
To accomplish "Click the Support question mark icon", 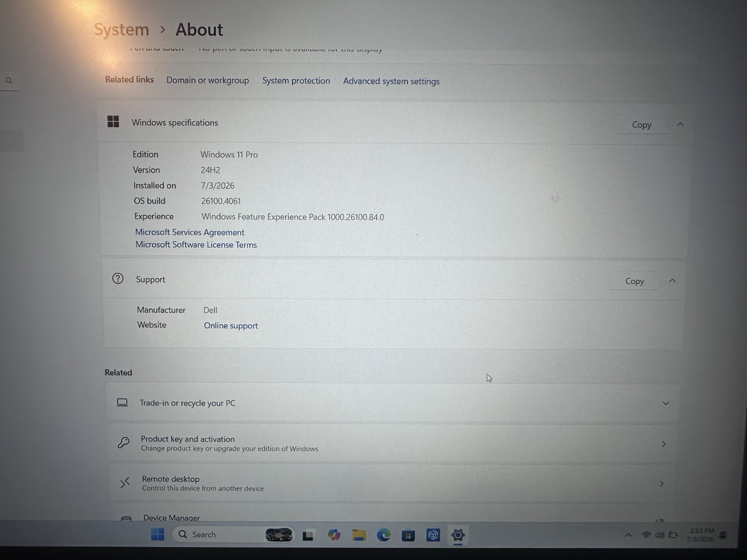I will [118, 279].
